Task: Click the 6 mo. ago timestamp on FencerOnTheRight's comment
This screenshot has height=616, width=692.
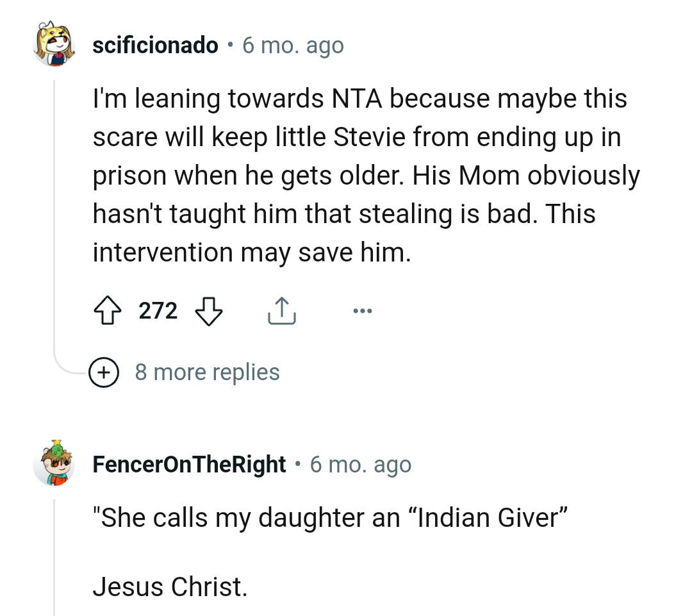Action: pos(361,464)
